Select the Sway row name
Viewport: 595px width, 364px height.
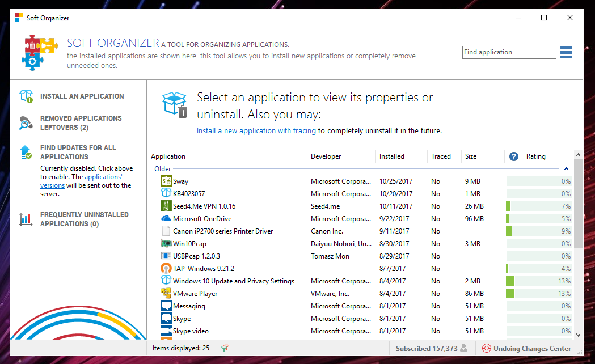(180, 181)
